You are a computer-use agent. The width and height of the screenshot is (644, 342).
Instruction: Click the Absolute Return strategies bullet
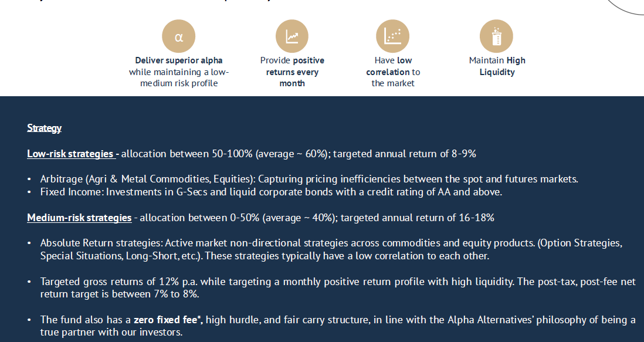331,249
